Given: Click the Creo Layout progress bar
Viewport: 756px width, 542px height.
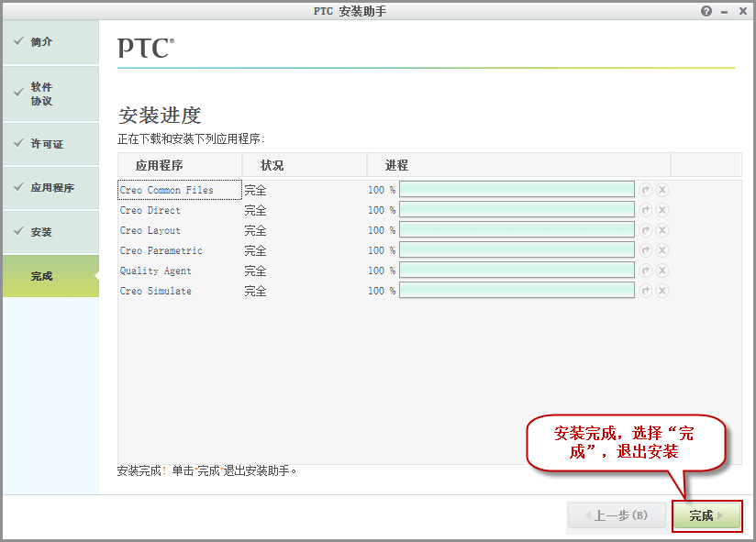Looking at the screenshot, I should (517, 230).
